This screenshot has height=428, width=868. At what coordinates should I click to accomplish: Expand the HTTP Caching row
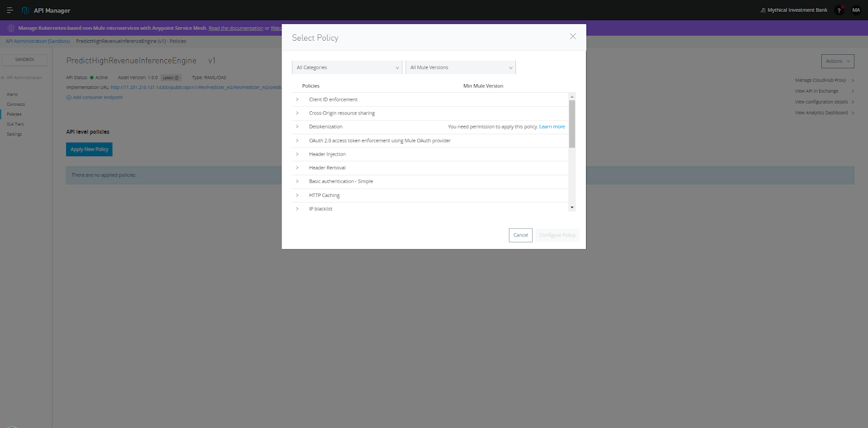coord(297,195)
